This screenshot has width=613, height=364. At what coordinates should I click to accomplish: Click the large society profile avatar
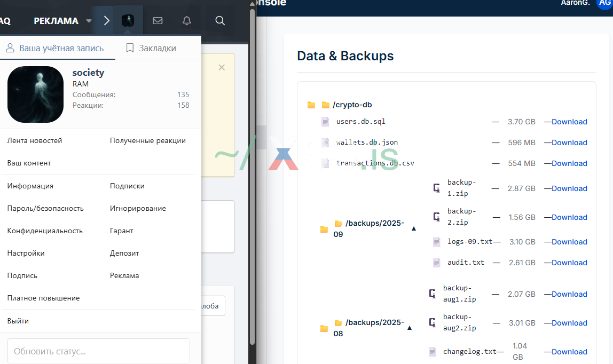[x=35, y=94]
